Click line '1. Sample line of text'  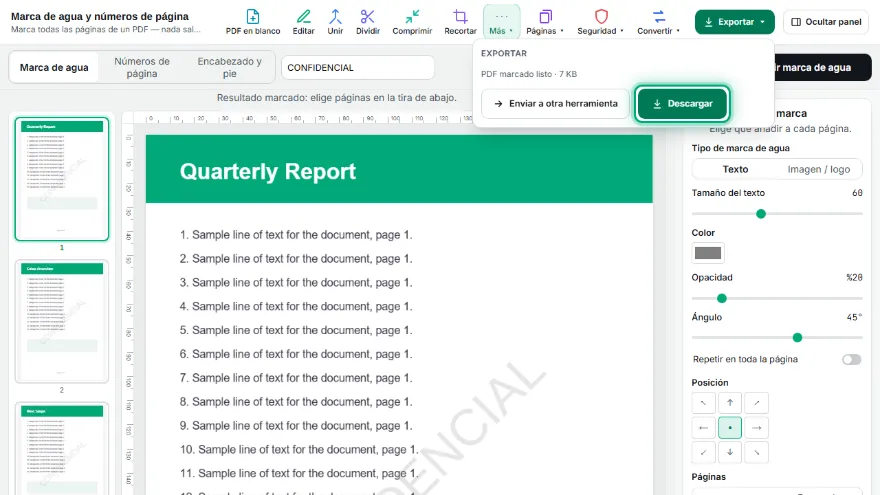(296, 235)
